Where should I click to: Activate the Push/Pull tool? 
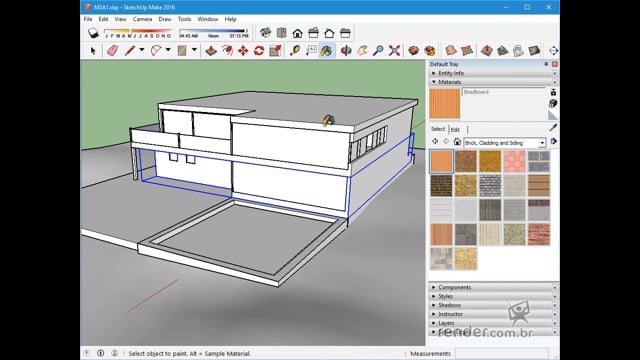[211, 51]
